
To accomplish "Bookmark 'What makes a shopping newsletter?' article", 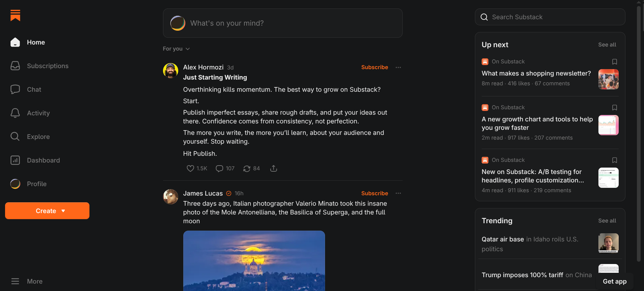I will [x=615, y=62].
